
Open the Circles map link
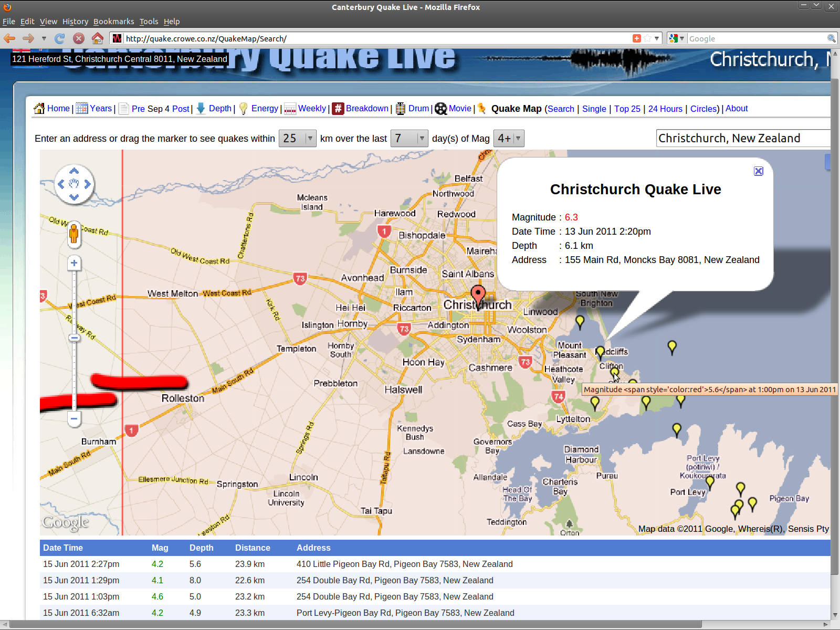703,109
